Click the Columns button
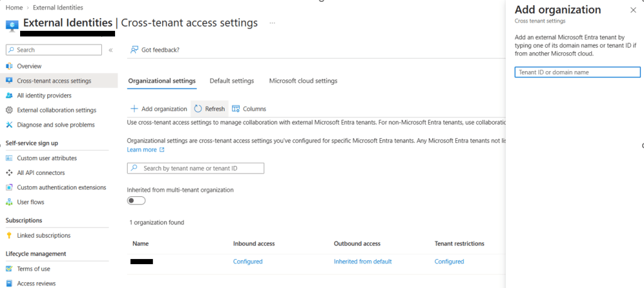The width and height of the screenshot is (644, 288). (249, 109)
